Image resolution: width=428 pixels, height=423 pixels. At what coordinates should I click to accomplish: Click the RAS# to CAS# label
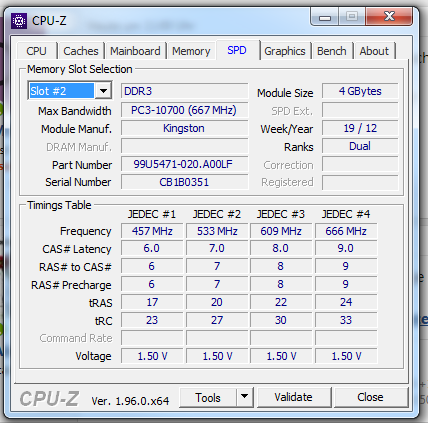click(75, 267)
